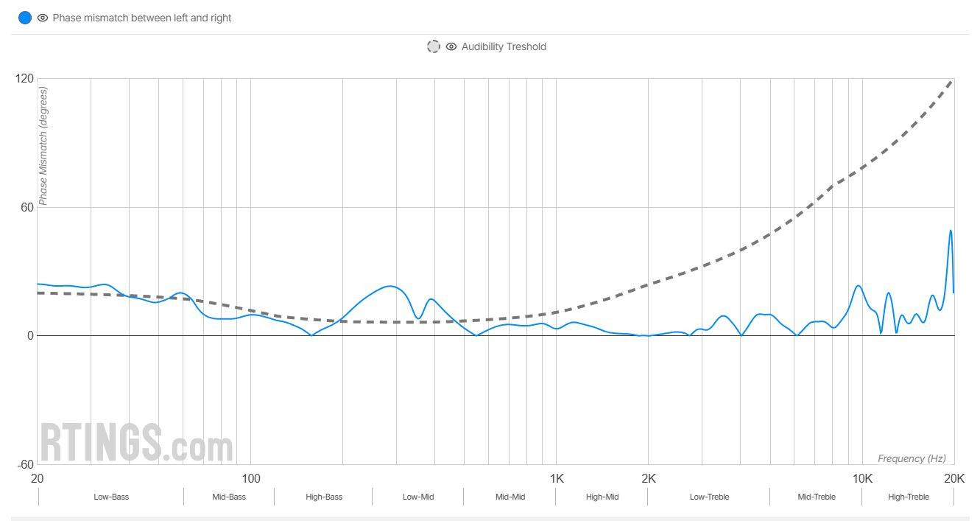Click the RTINGS.com watermark logo

136,442
